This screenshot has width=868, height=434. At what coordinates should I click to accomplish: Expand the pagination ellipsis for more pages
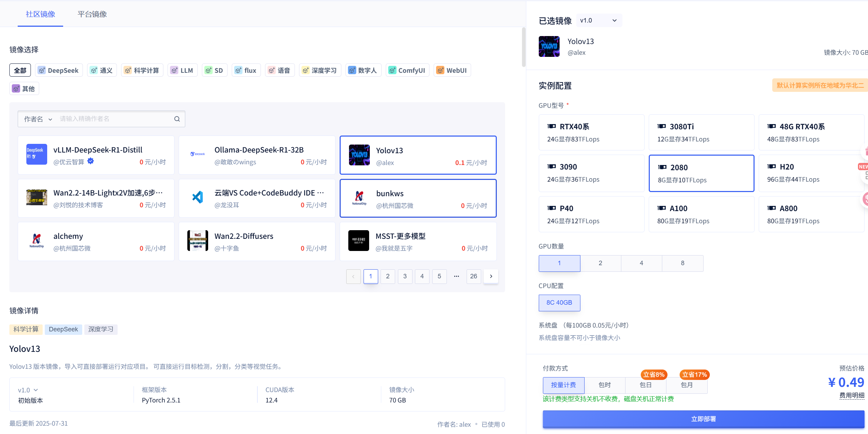[457, 276]
